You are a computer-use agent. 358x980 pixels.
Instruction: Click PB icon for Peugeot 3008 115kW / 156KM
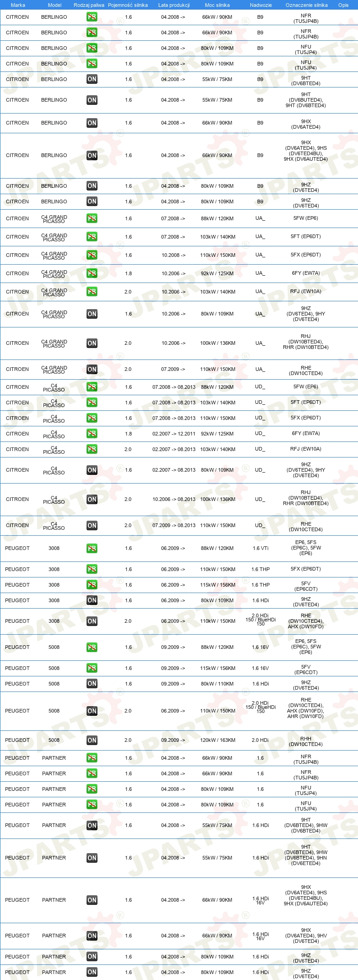click(x=92, y=585)
